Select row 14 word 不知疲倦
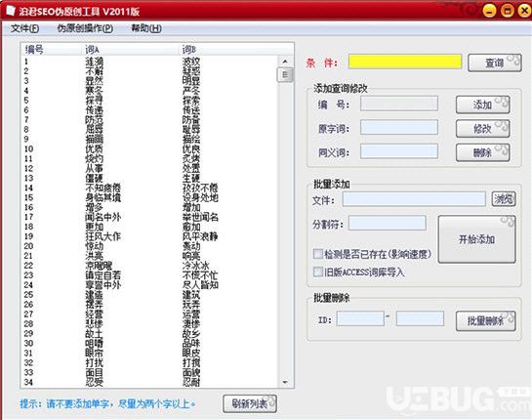This screenshot has height=420, width=532. coord(102,188)
